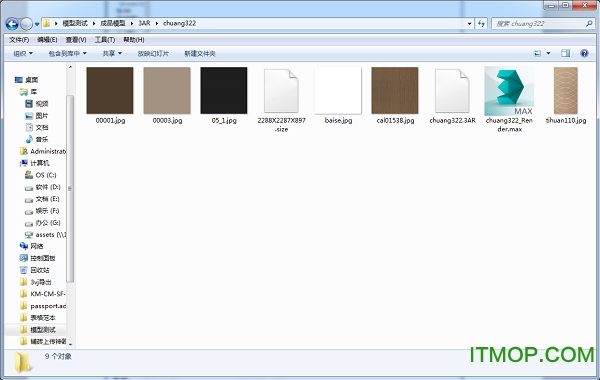Select the 2288X2287X897.size file icon

[281, 91]
